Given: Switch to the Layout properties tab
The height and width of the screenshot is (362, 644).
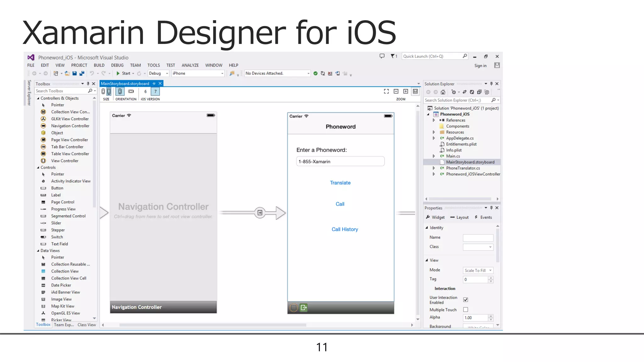Looking at the screenshot, I should pos(459,217).
